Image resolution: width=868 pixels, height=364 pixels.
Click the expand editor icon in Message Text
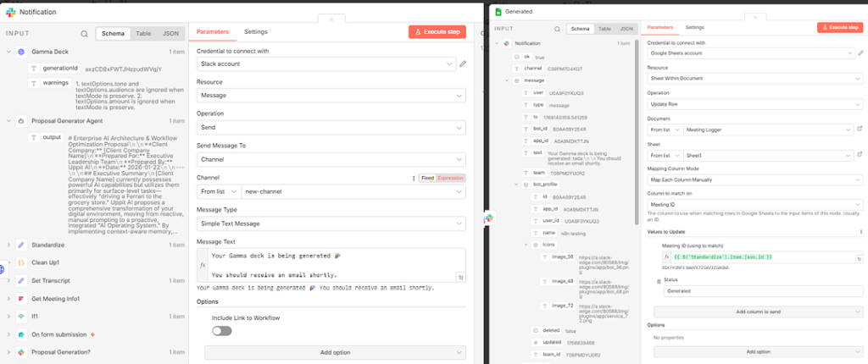[460, 277]
